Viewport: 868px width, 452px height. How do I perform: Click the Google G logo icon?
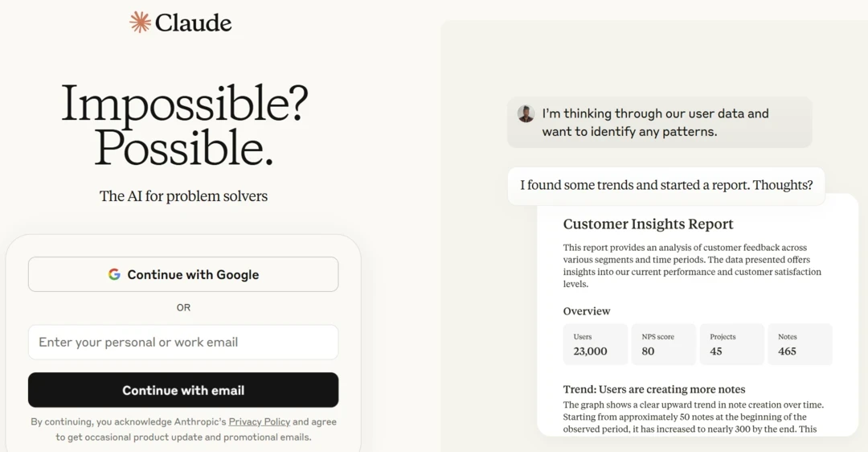(x=115, y=274)
